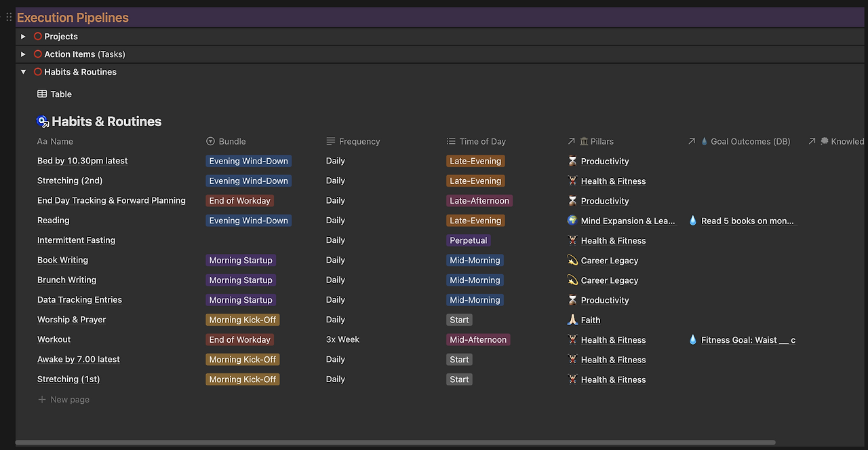
Task: Select the Table view tab
Action: (x=54, y=94)
